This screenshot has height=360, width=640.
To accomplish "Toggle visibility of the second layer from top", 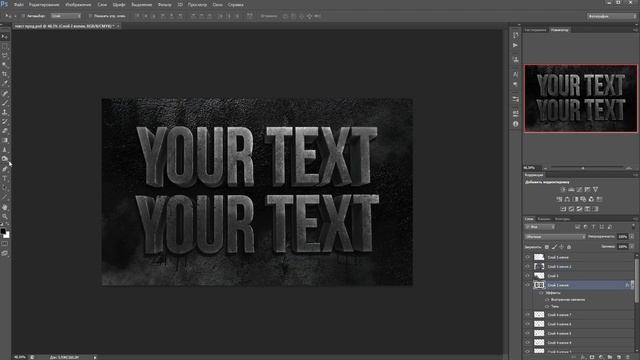I will pyautogui.click(x=527, y=267).
